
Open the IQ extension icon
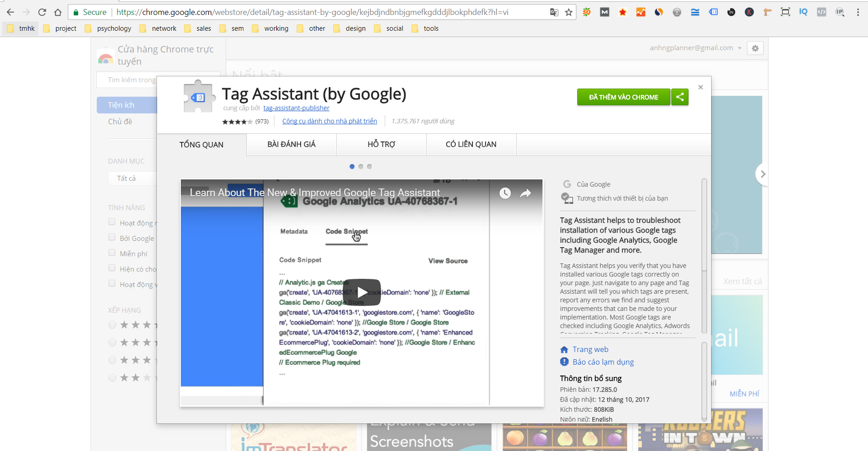tap(804, 12)
